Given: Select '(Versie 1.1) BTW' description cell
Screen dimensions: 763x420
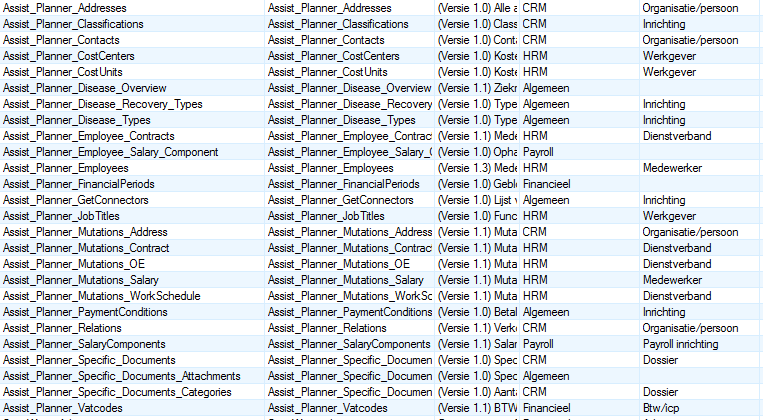Looking at the screenshot, I should (x=477, y=408).
